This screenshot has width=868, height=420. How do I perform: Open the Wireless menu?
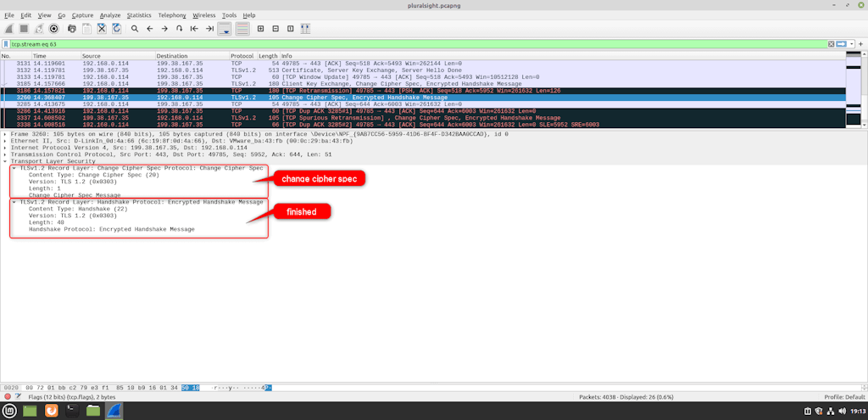click(204, 15)
